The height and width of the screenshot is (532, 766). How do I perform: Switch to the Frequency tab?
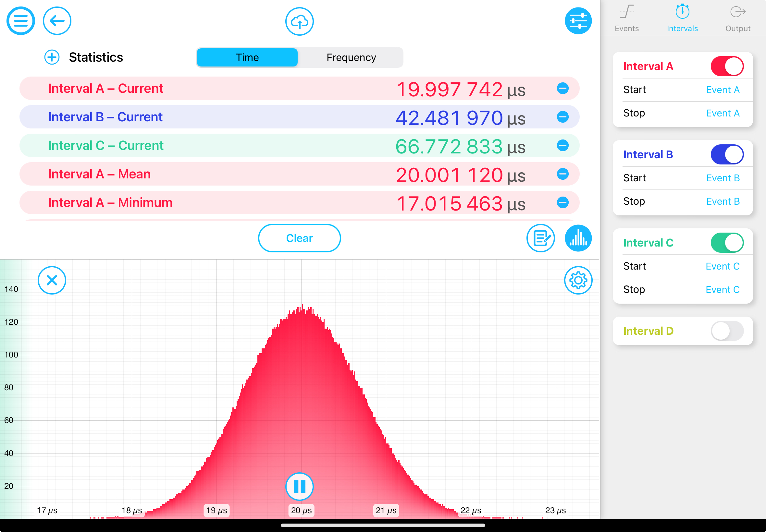351,57
